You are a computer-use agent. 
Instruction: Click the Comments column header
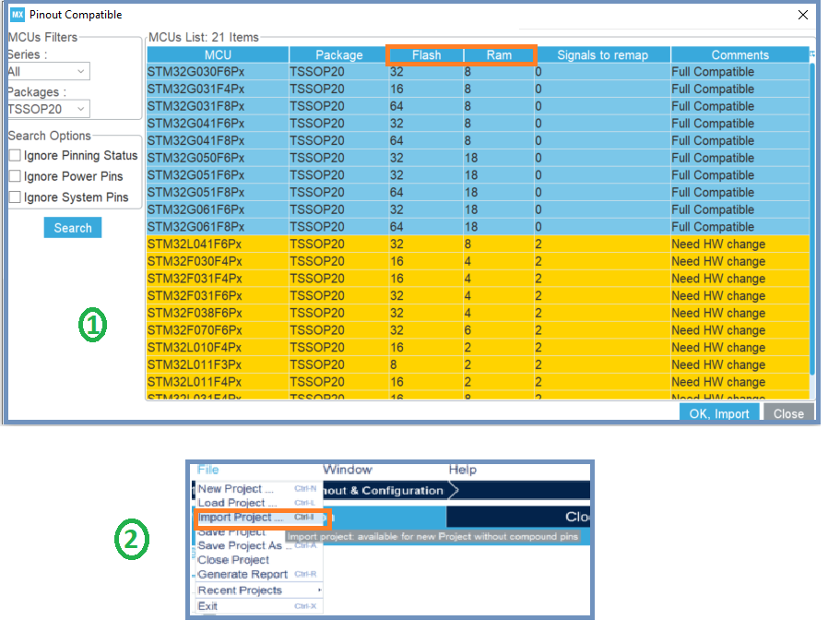739,54
